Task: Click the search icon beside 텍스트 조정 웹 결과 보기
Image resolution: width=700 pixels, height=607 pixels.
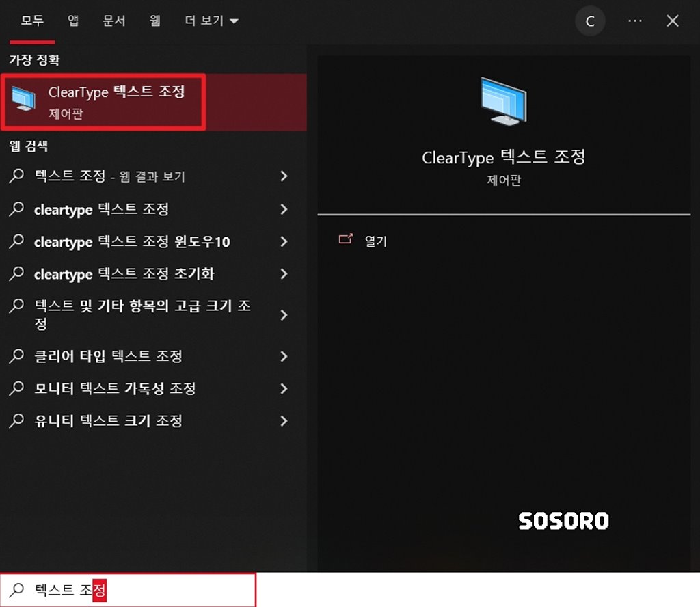Action: [x=16, y=176]
